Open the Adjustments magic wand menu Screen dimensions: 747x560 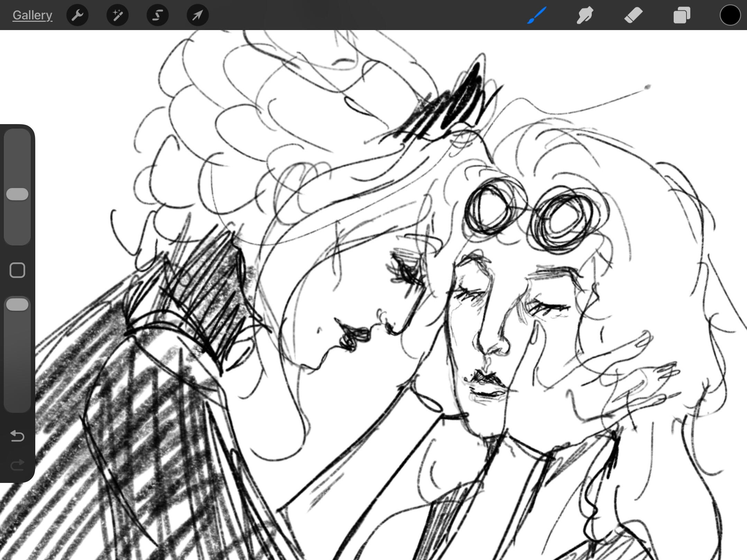pos(118,15)
